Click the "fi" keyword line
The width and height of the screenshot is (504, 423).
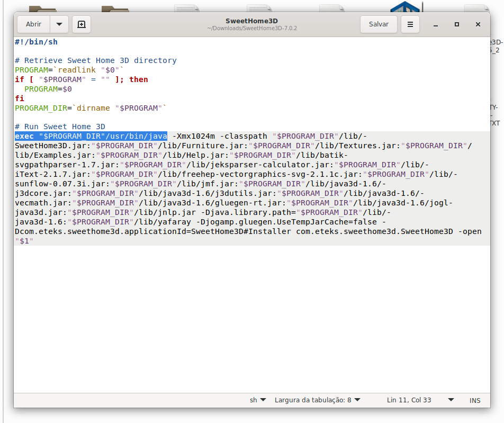(x=20, y=98)
